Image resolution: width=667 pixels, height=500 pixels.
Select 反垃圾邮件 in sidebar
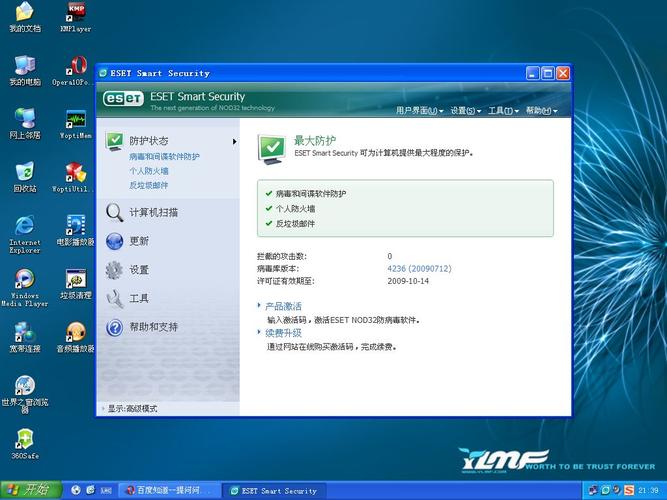tap(149, 186)
